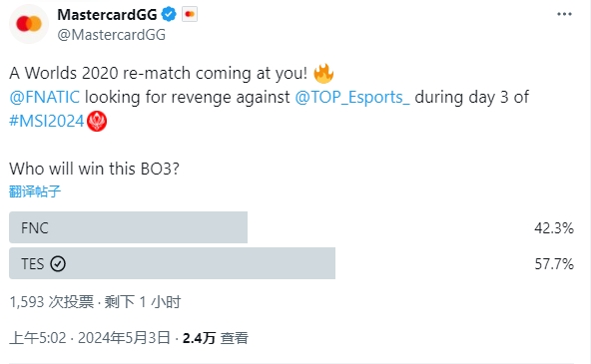Click the @MastercardGG handle text
The width and height of the screenshot is (591, 364).
tap(111, 35)
